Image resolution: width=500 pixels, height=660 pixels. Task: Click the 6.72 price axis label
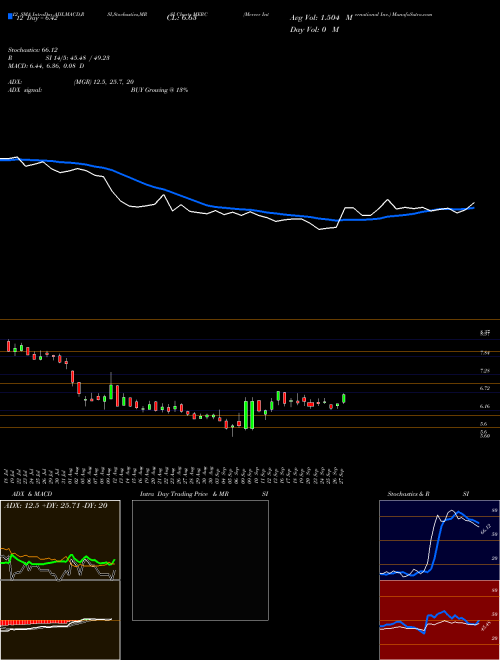click(x=485, y=389)
